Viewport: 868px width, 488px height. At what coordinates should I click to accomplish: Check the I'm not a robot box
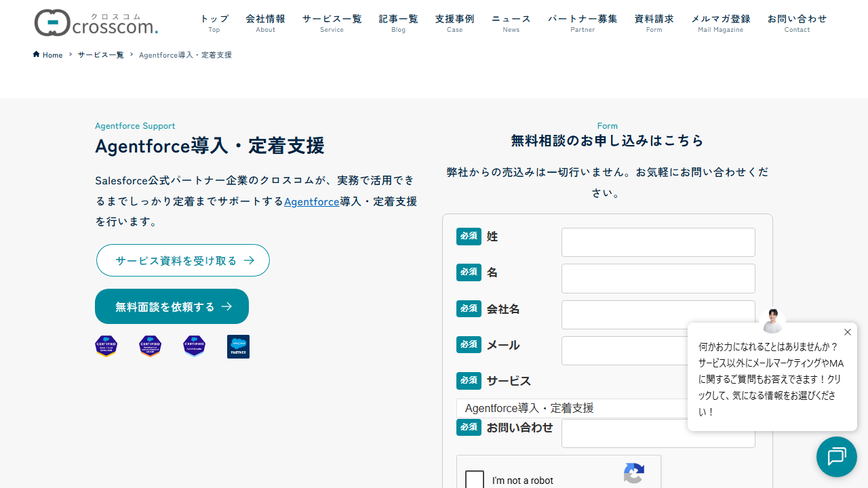click(475, 479)
